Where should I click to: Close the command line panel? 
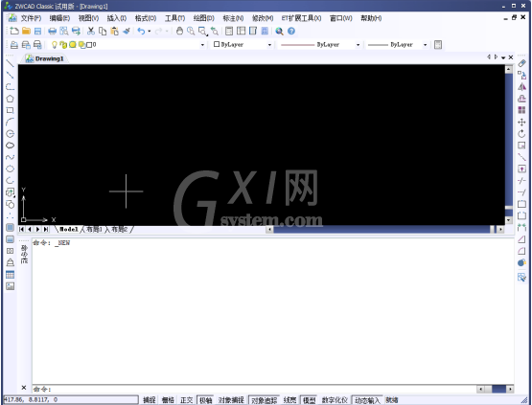[x=24, y=388]
